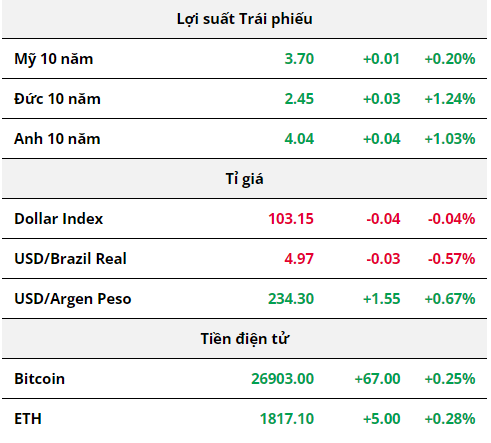This screenshot has width=491, height=443.
Task: Click the Tiền điện tử section header
Action: pos(245,339)
